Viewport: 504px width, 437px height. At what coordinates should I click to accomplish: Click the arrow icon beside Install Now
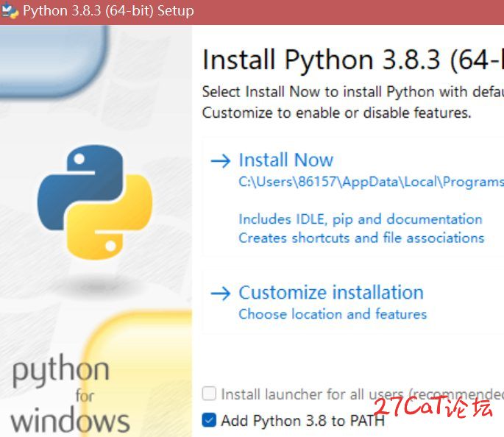(x=221, y=160)
